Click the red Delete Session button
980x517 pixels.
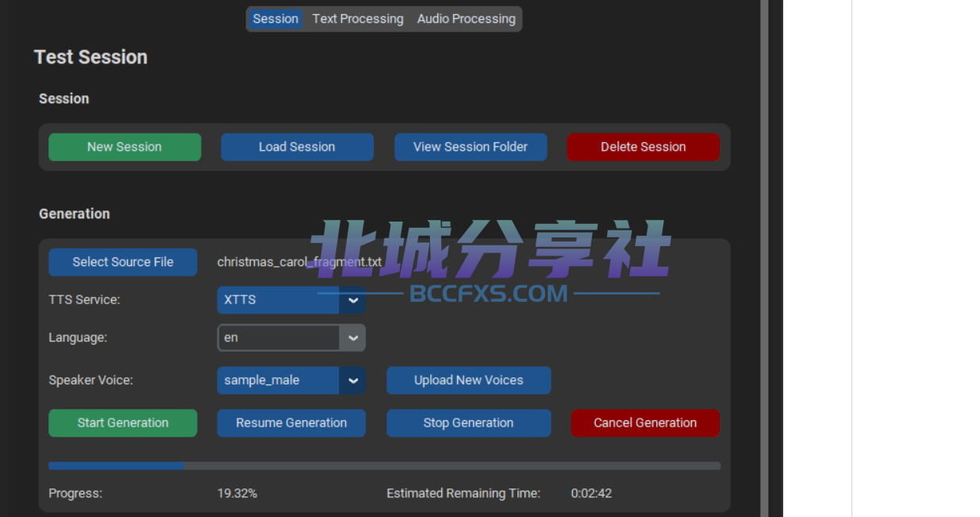point(644,147)
